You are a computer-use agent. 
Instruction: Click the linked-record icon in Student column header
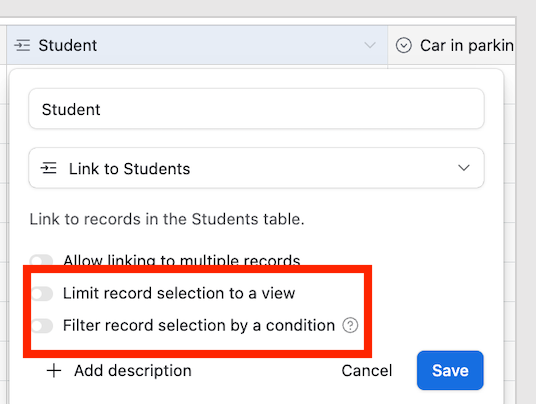coord(22,45)
